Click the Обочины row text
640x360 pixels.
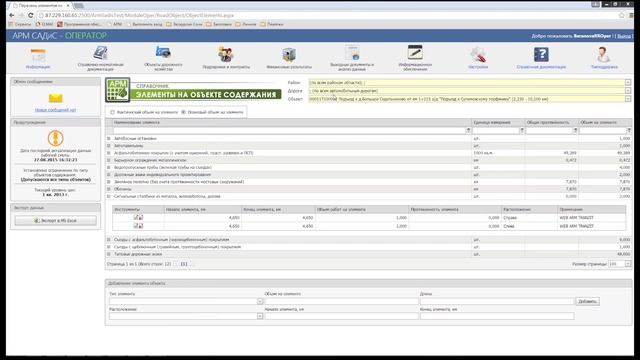pos(123,189)
